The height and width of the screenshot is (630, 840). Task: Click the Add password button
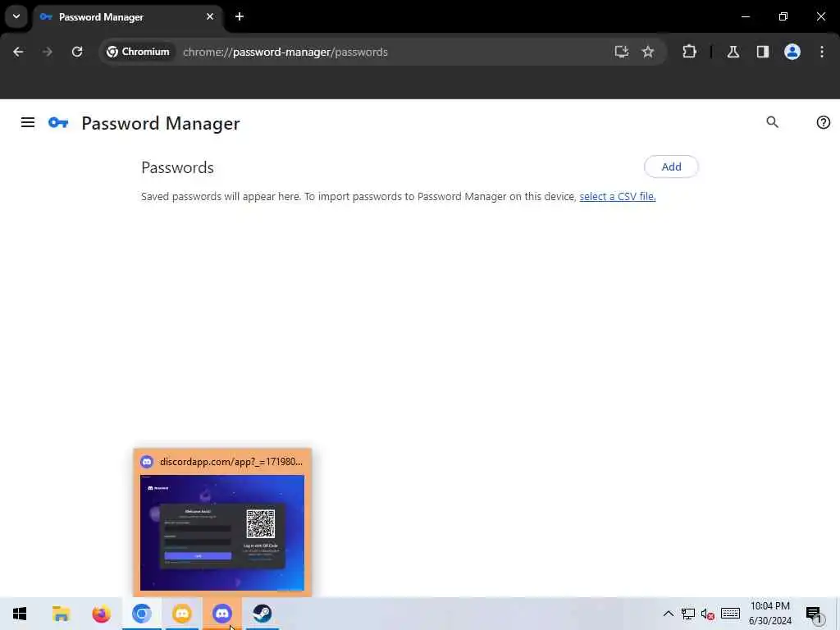point(671,167)
